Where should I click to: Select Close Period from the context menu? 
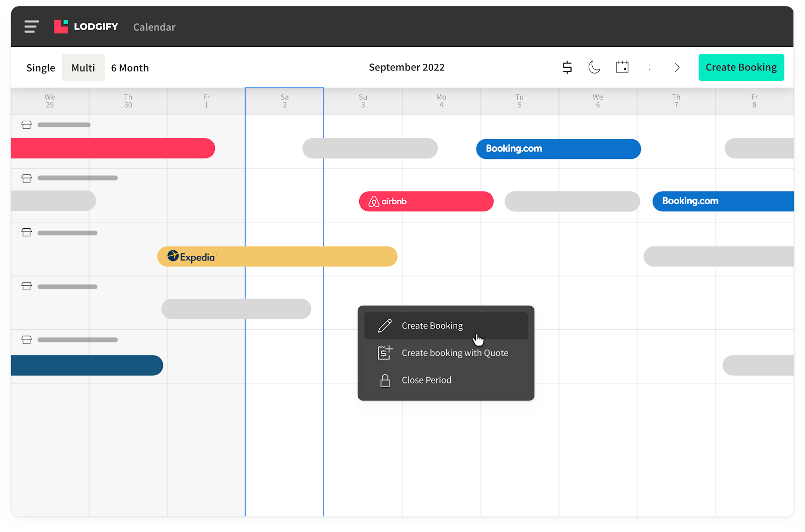tap(446, 380)
